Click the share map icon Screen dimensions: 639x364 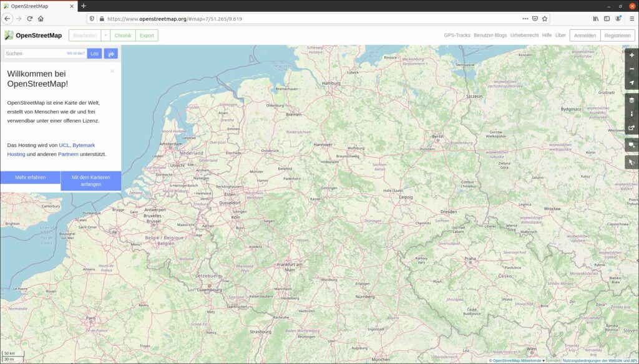pos(632,128)
